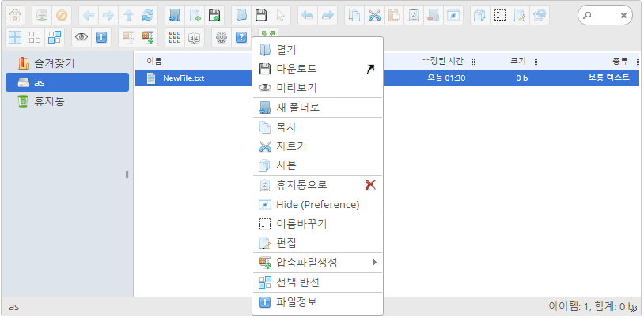Click the copy toolbar icon

pos(354,16)
